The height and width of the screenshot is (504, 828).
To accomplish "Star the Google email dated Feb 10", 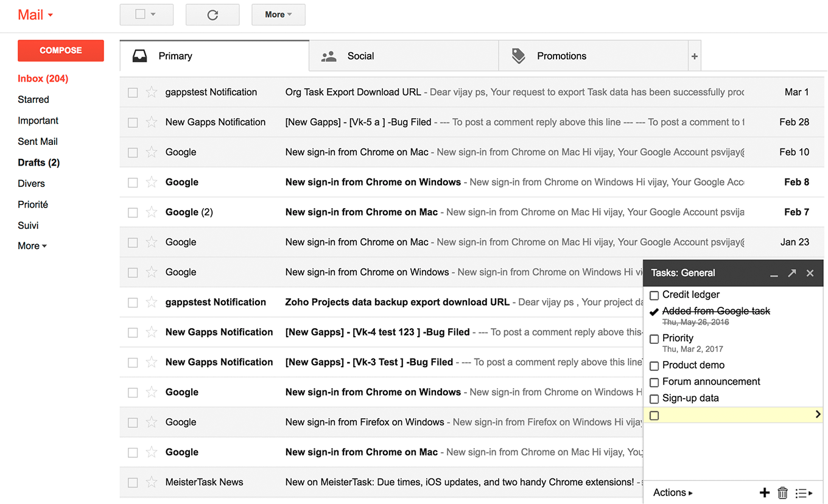I will tap(152, 152).
